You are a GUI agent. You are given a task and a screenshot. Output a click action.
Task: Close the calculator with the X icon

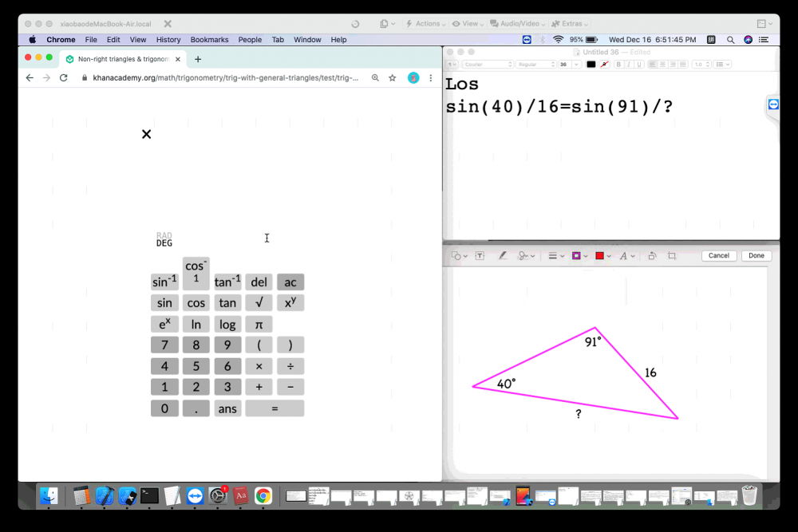click(x=146, y=134)
